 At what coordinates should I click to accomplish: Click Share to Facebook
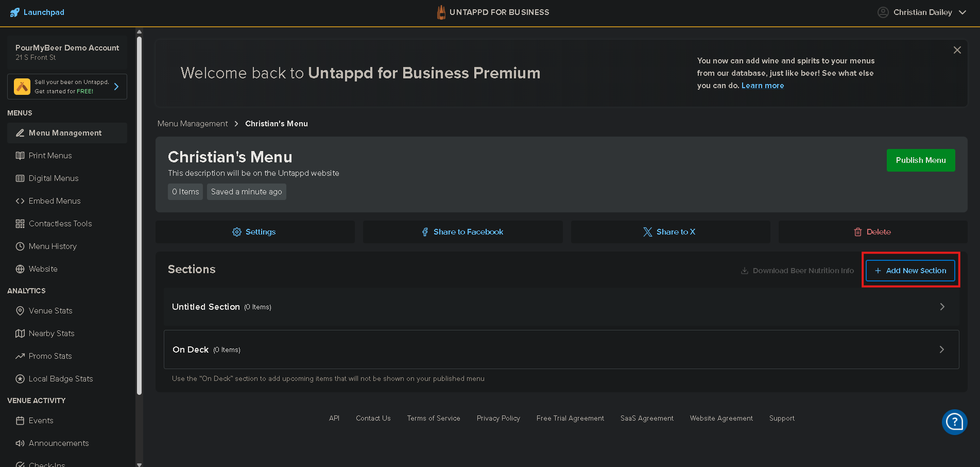click(462, 232)
